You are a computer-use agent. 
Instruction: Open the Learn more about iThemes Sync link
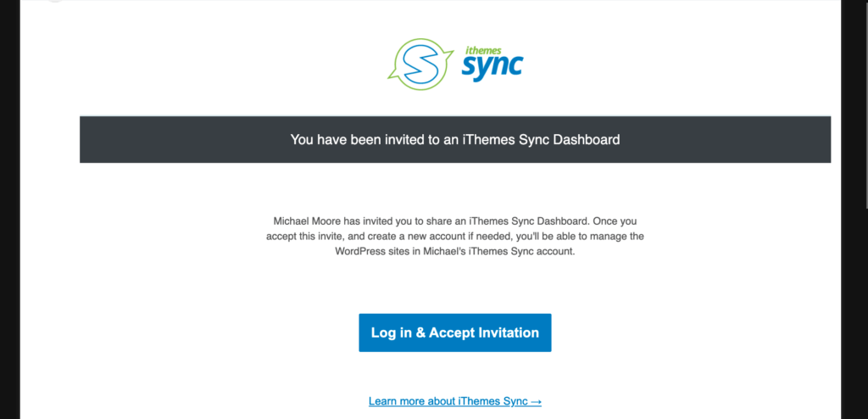(448, 401)
